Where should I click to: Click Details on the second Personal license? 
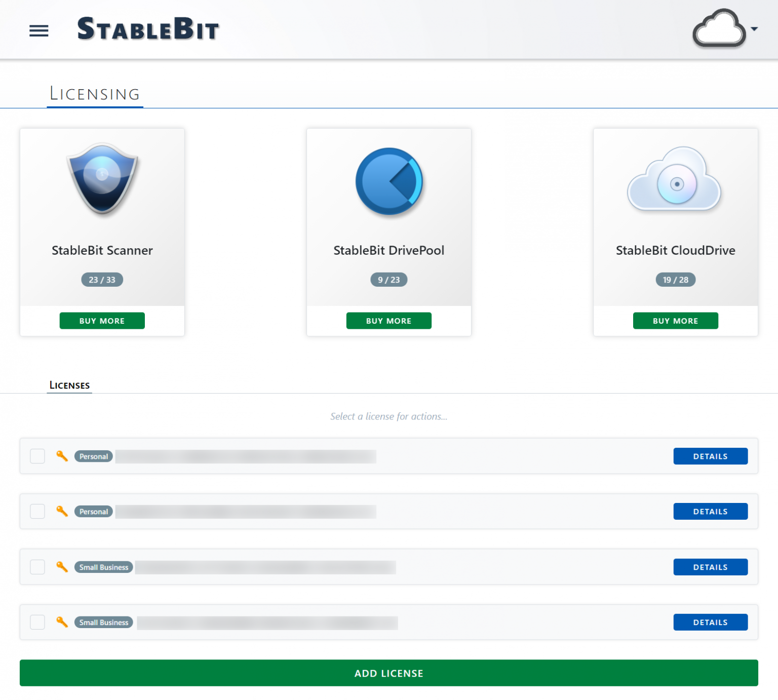710,511
